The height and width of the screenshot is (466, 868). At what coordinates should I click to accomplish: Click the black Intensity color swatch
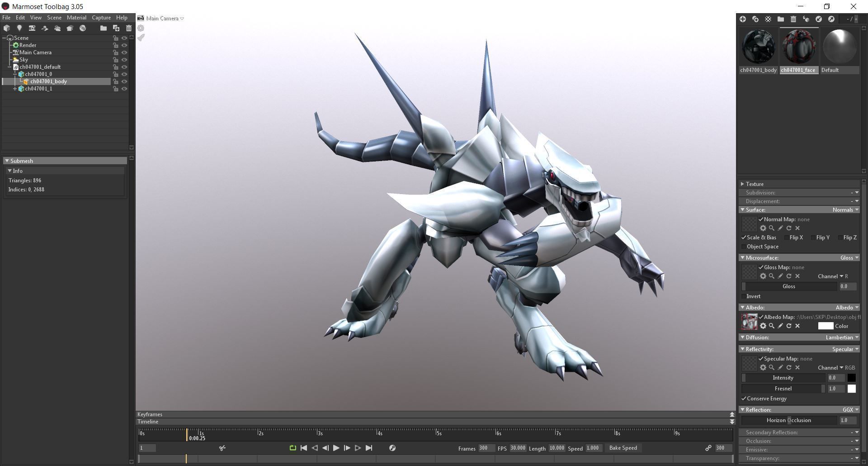click(x=852, y=378)
